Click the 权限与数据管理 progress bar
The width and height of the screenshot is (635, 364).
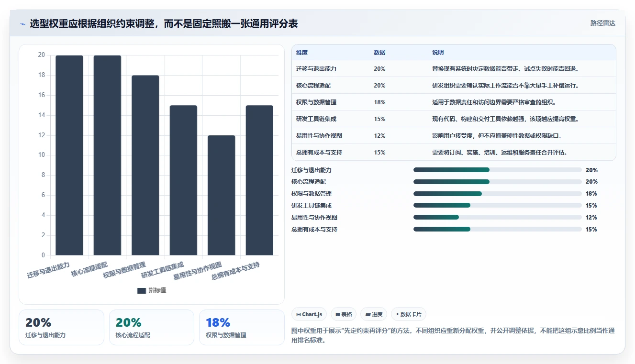click(x=498, y=194)
